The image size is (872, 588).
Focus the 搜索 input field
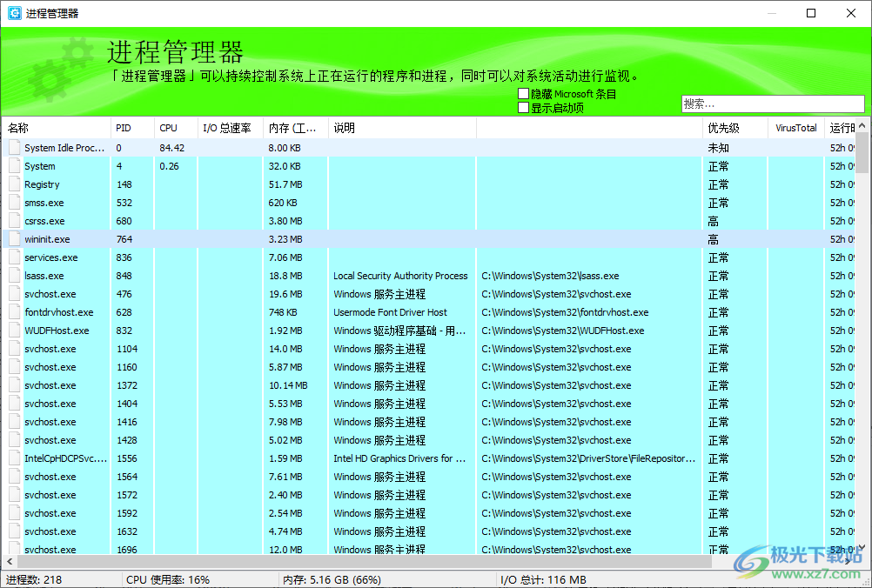tap(773, 104)
